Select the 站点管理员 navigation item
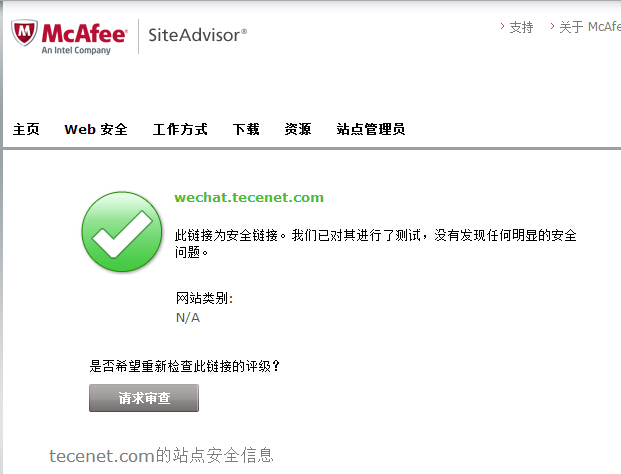This screenshot has width=621, height=474. 371,129
